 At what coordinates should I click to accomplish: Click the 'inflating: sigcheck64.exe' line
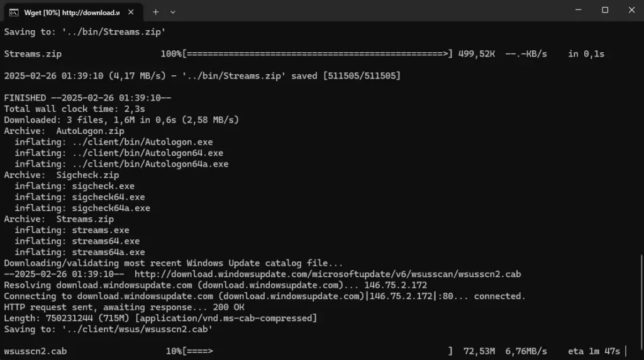click(x=80, y=197)
